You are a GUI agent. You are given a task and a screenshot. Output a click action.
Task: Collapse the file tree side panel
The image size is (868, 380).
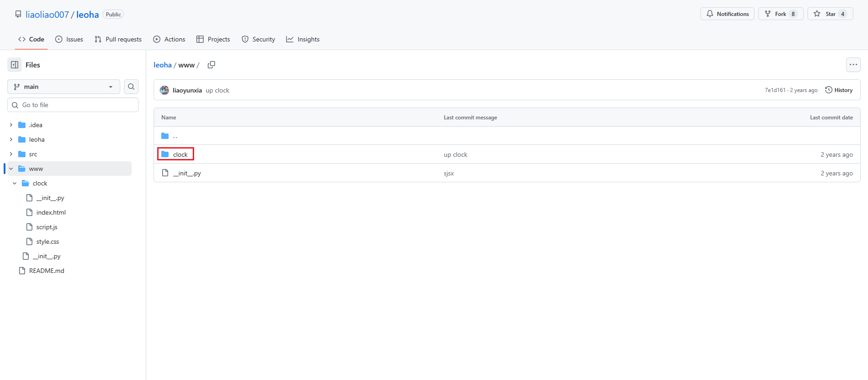point(15,65)
